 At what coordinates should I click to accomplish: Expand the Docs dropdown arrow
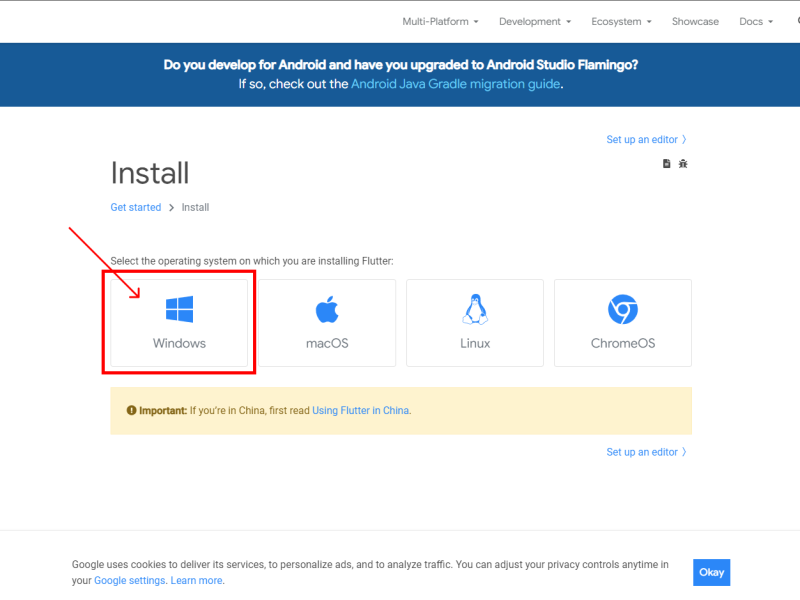tap(770, 22)
